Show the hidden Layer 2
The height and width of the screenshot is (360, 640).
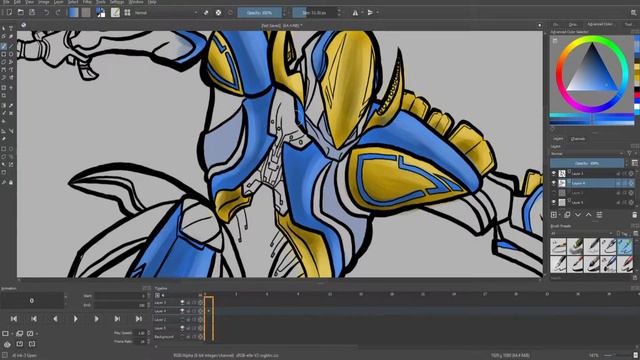(553, 193)
